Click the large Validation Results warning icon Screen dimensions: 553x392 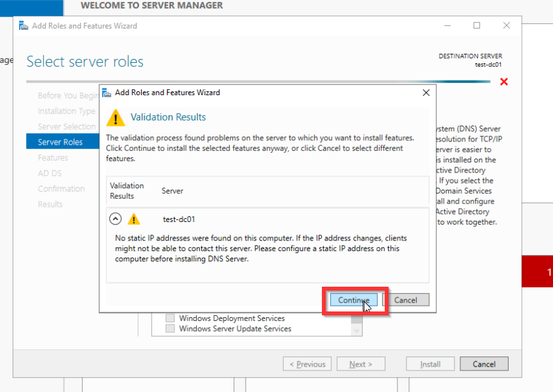pos(116,117)
